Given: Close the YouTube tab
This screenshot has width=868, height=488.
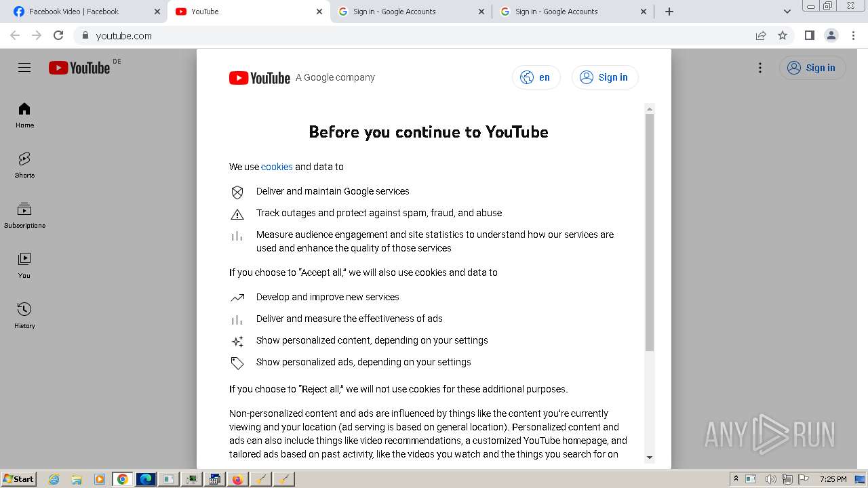Looking at the screenshot, I should coord(319,12).
